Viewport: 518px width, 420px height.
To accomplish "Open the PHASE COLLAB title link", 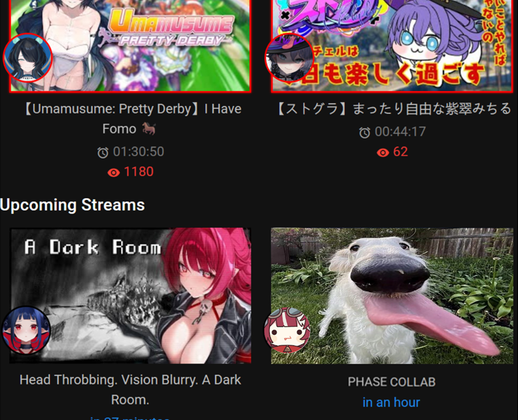I will (392, 382).
